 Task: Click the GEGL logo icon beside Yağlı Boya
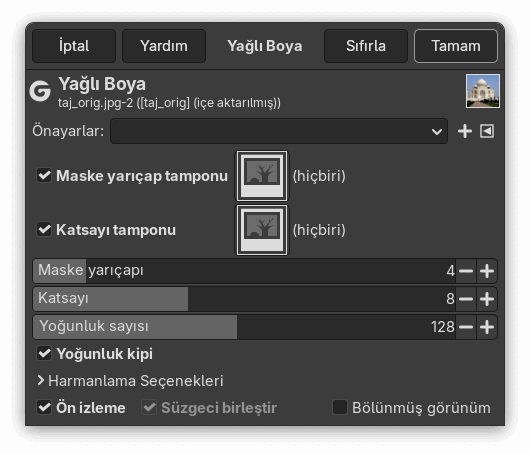tap(40, 91)
